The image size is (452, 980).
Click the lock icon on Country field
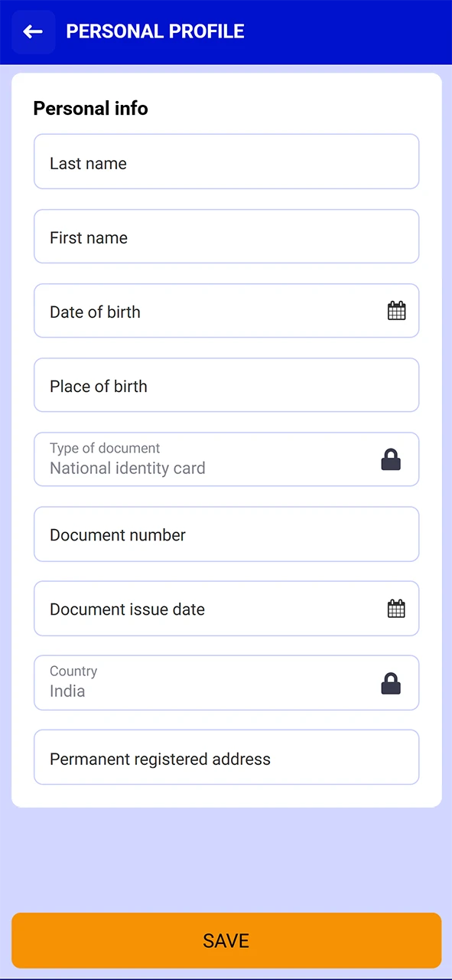click(391, 684)
